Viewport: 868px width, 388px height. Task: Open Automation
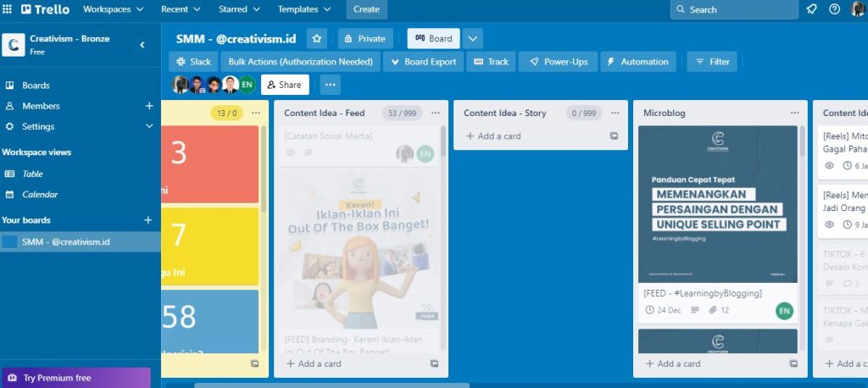tap(638, 62)
